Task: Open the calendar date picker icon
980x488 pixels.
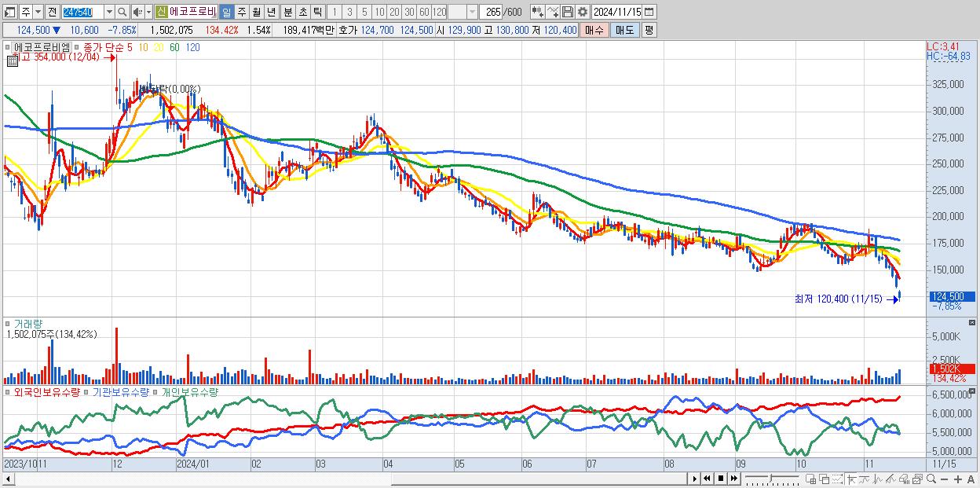Action: point(649,12)
